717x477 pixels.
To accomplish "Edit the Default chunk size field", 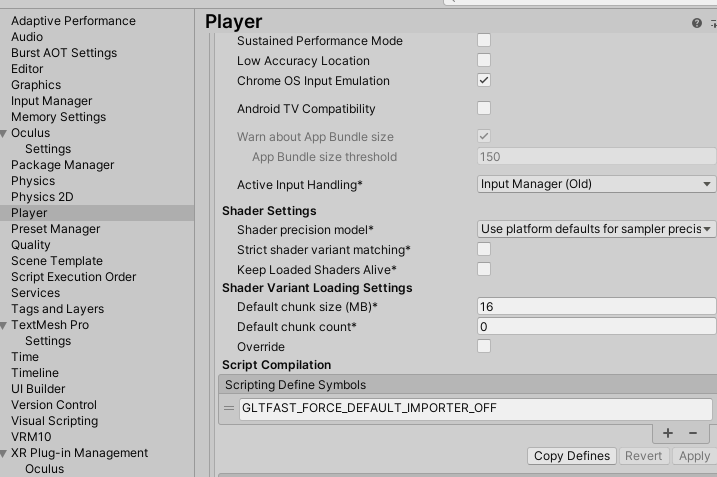I will [x=596, y=306].
